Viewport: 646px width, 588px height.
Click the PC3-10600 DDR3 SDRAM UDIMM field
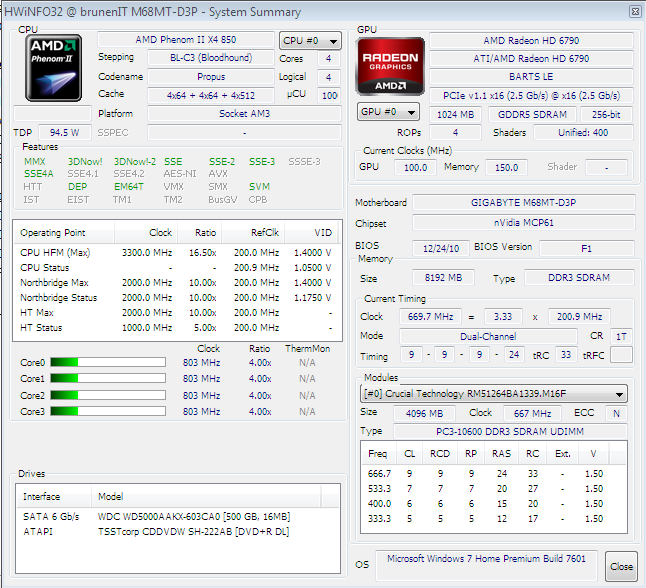pos(510,431)
